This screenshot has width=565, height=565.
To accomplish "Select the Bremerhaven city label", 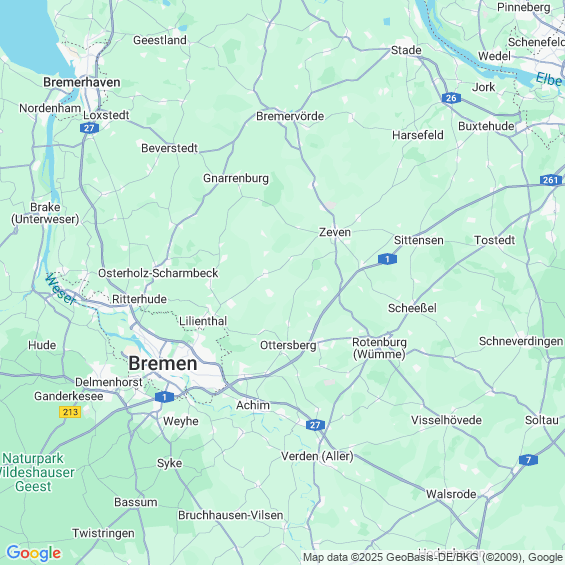I will pyautogui.click(x=82, y=82).
